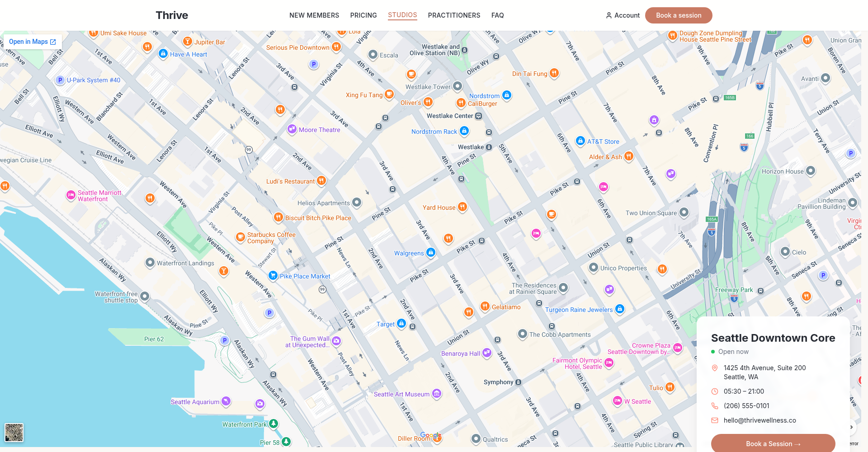
Task: Click the Walgreens shopping icon
Action: click(431, 252)
